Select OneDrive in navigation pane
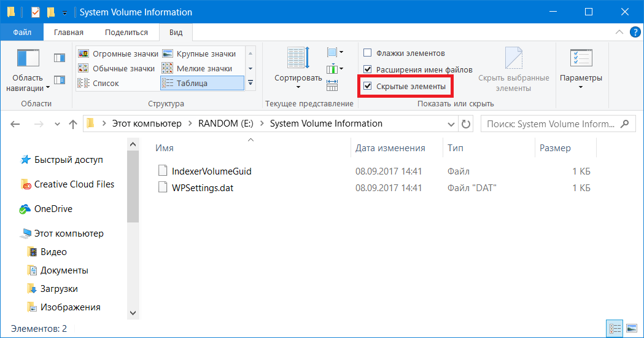Viewport: 644px width, 338px height. [x=53, y=209]
